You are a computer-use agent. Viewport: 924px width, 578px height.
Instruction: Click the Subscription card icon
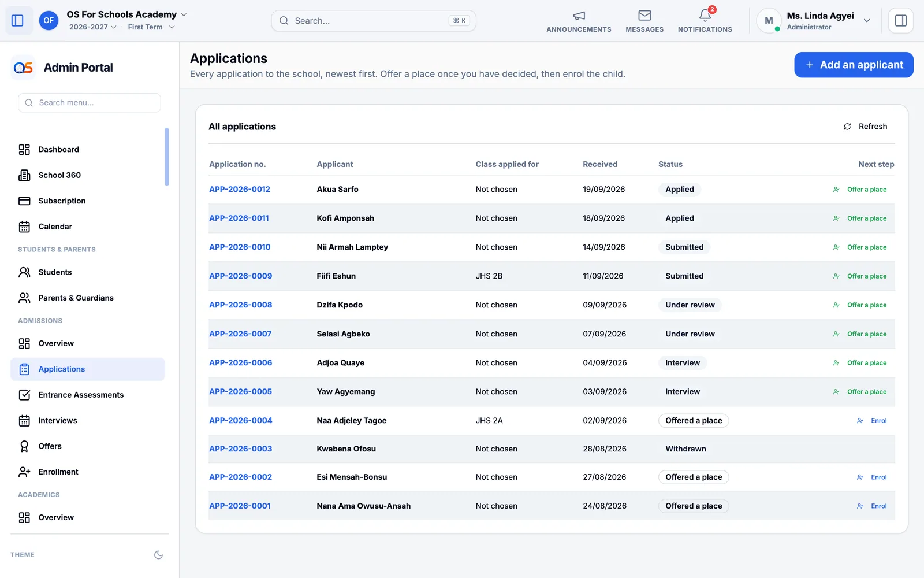tap(24, 201)
